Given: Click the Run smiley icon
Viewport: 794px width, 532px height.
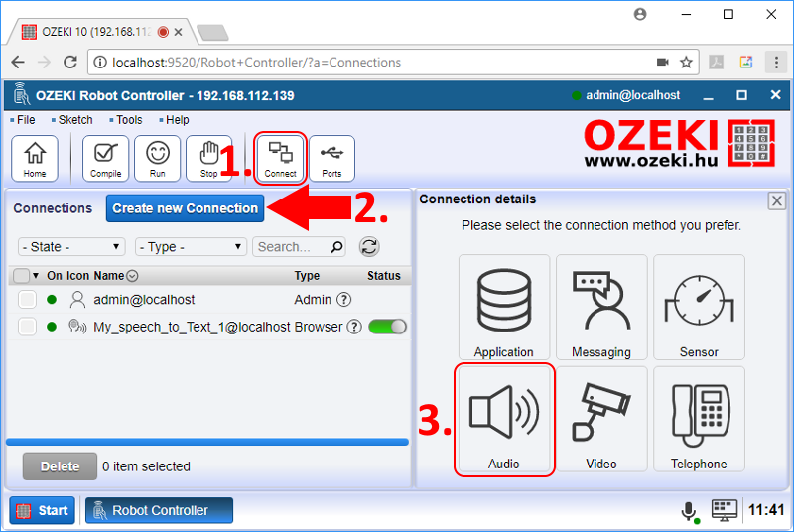Looking at the screenshot, I should (x=158, y=158).
